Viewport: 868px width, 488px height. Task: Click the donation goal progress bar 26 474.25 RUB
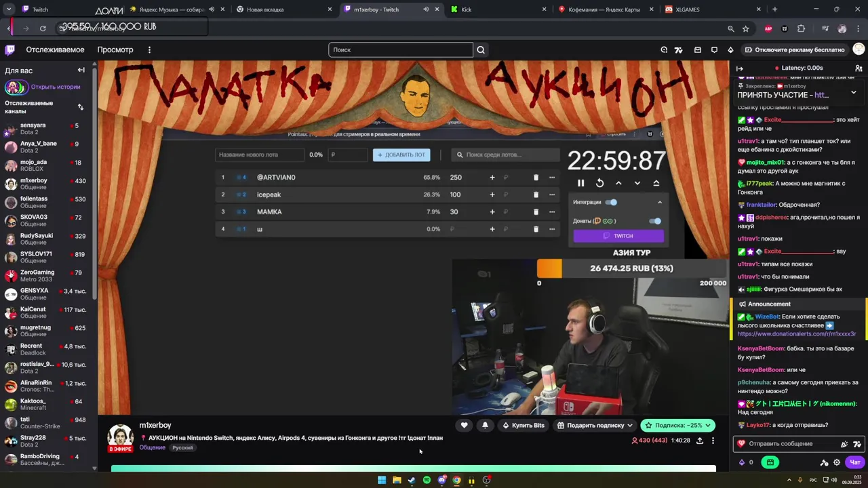631,268
